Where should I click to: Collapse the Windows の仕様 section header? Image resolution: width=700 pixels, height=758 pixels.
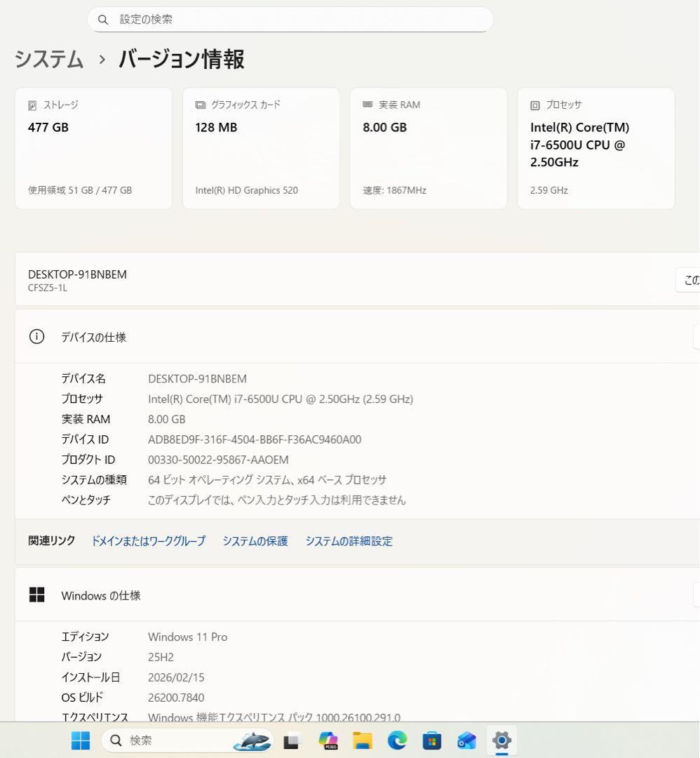pyautogui.click(x=358, y=594)
